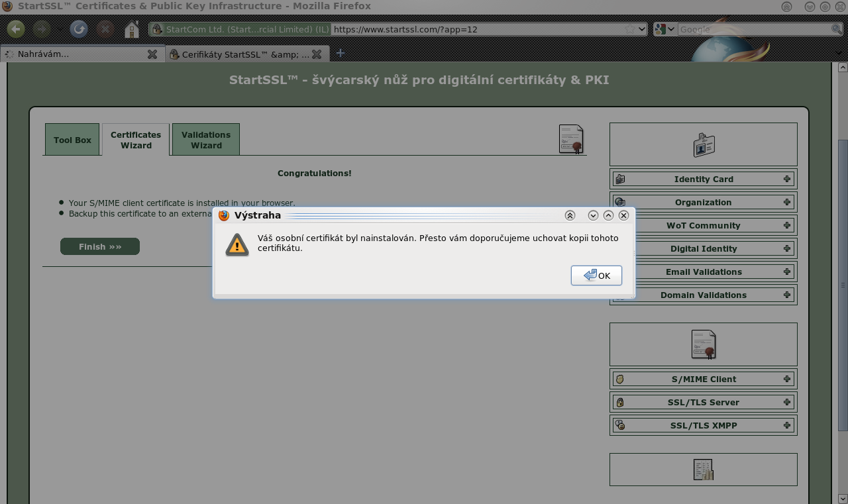Click the Organization row icon
The image size is (848, 504).
pos(620,202)
